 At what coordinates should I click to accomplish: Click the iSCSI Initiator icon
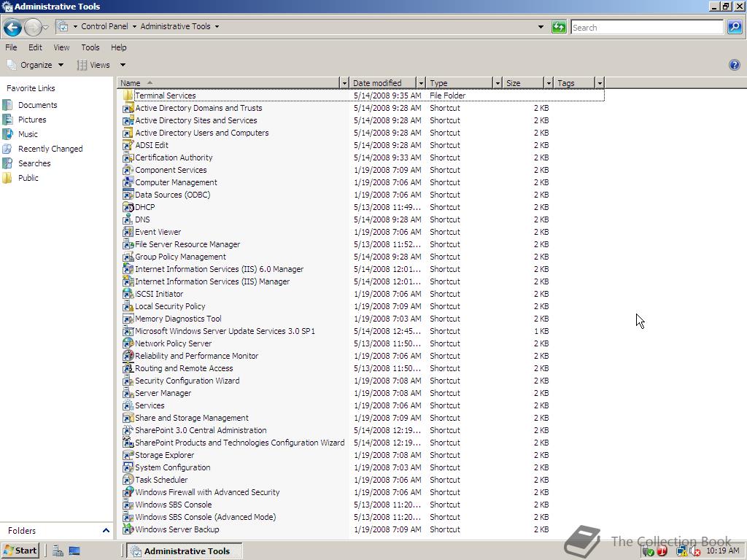click(128, 294)
